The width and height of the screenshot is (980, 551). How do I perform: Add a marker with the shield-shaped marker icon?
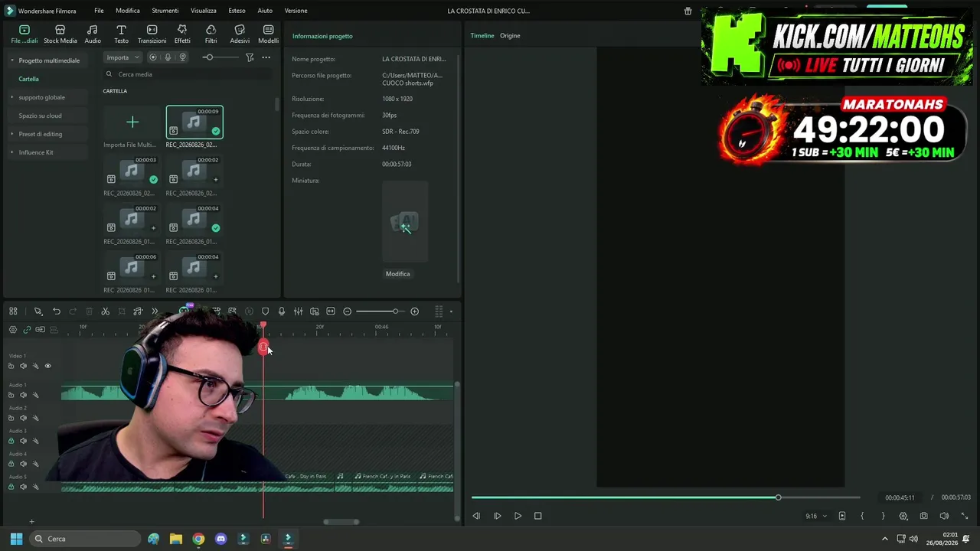coord(266,311)
